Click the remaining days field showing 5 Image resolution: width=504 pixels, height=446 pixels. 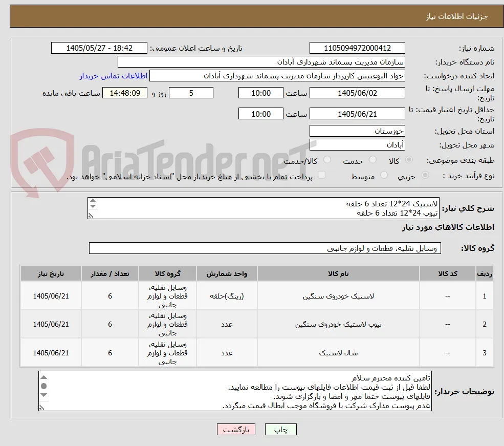coord(191,93)
